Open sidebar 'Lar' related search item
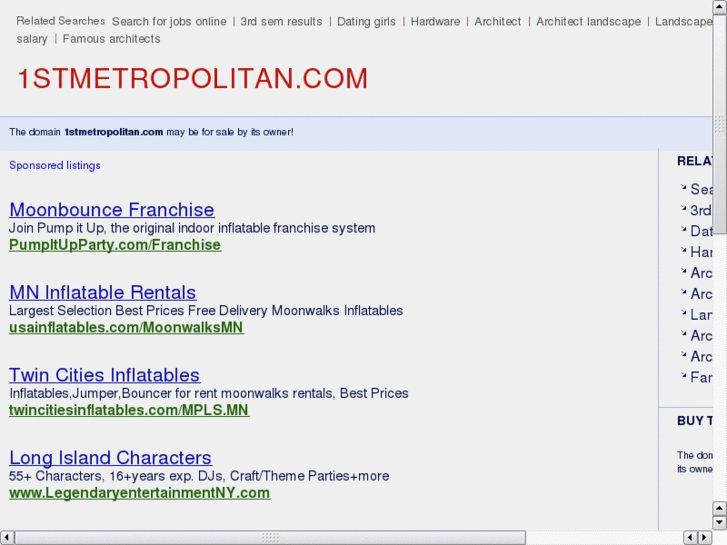727x545 pixels. point(701,314)
